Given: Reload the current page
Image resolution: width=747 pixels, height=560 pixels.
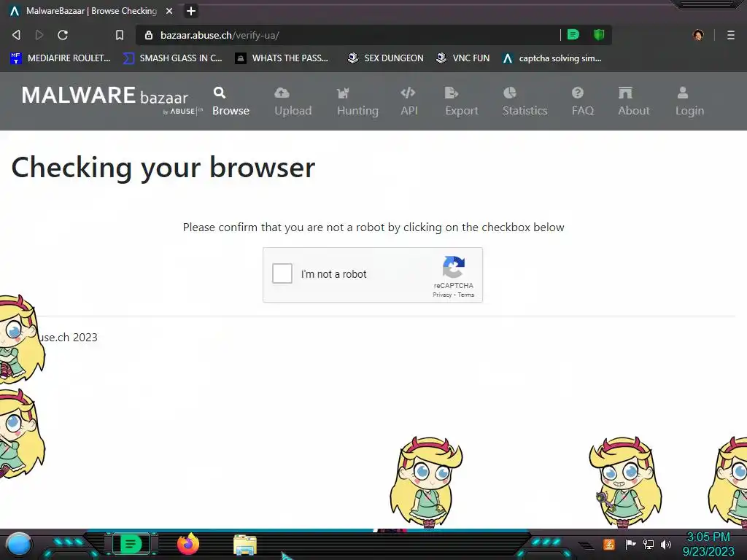Looking at the screenshot, I should point(63,35).
